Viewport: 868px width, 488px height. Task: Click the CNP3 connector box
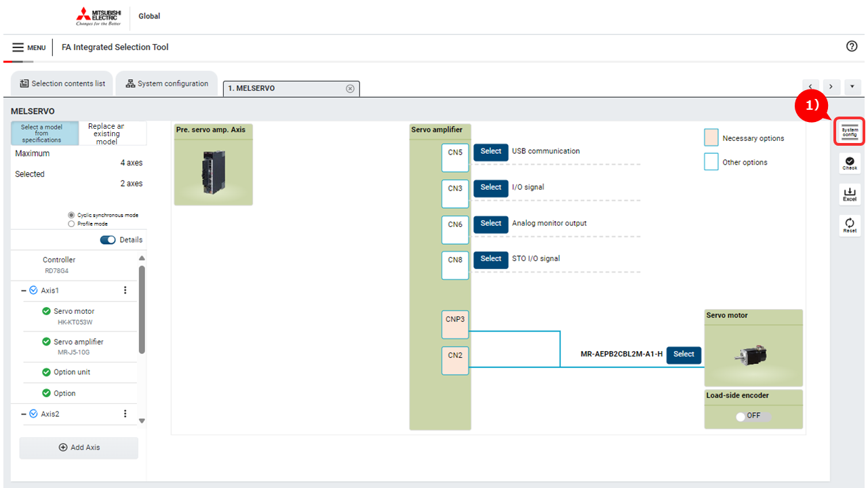click(x=455, y=325)
